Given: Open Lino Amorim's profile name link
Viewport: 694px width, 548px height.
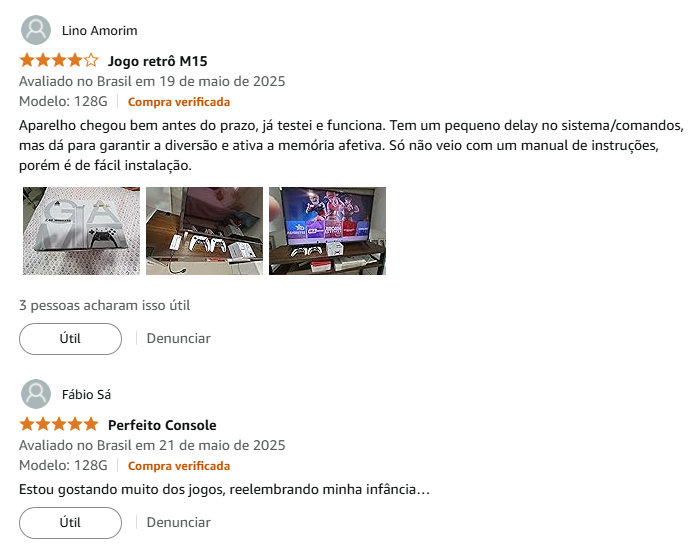Looking at the screenshot, I should (x=100, y=31).
